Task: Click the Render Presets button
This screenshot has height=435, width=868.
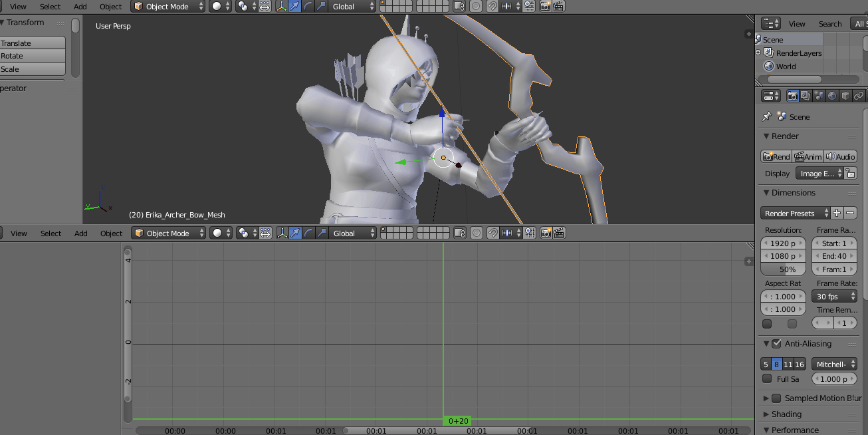Action: point(794,213)
